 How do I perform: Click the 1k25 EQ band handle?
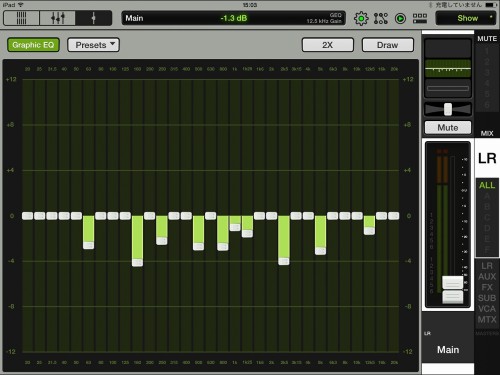(x=247, y=233)
